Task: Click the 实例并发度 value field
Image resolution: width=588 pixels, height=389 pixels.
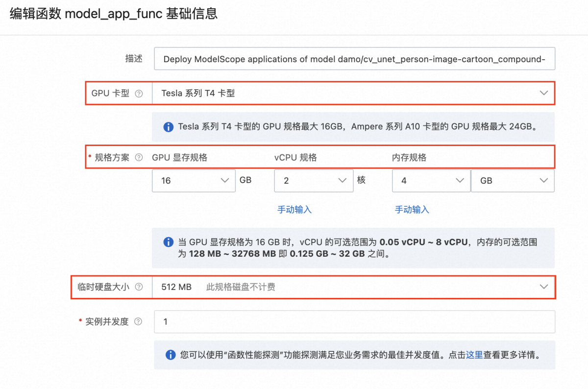Action: point(353,321)
